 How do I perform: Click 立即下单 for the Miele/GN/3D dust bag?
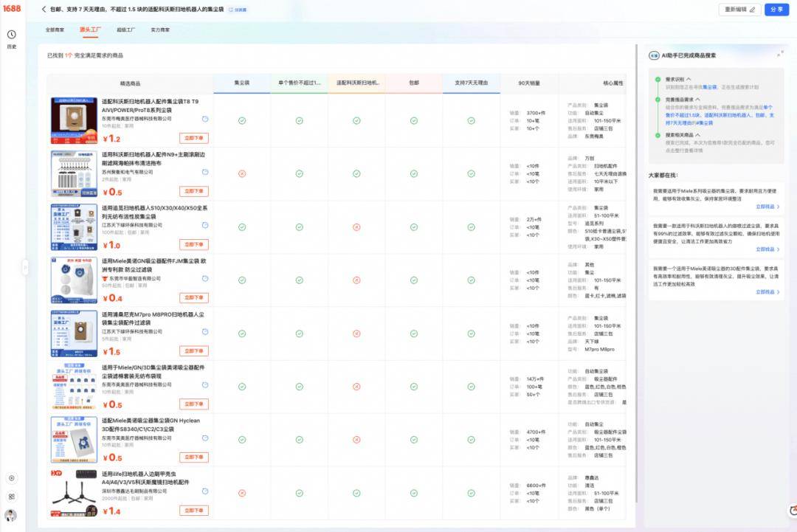tap(193, 404)
